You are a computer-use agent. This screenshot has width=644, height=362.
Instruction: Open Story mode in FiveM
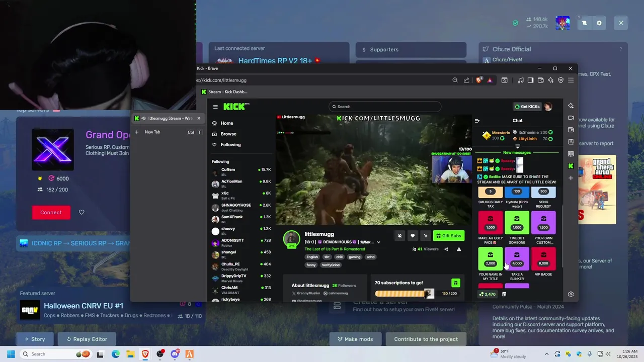point(34,339)
